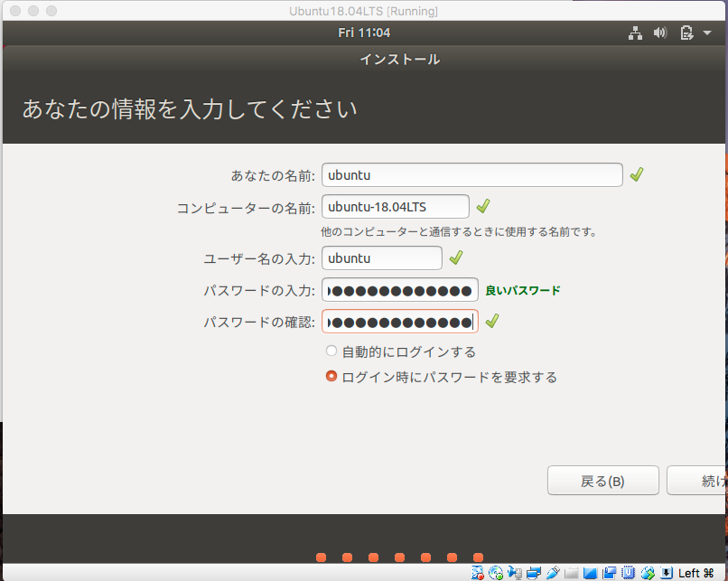Click the partially visible 続ける button

click(696, 481)
